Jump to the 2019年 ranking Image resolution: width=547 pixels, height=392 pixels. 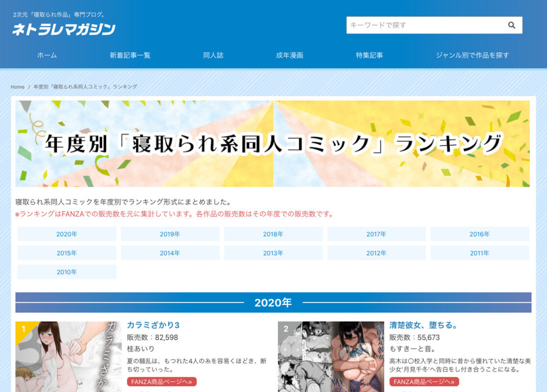[170, 234]
